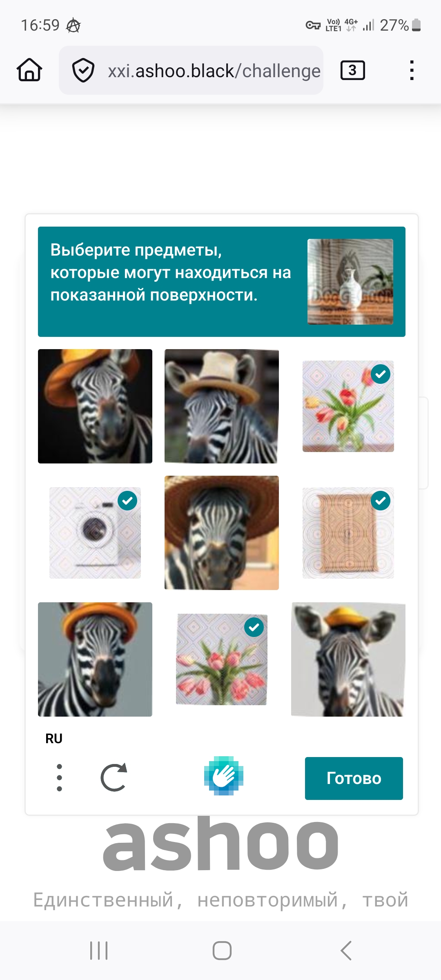Select zebra with orange floppy hat
The height and width of the screenshot is (980, 441).
click(95, 406)
